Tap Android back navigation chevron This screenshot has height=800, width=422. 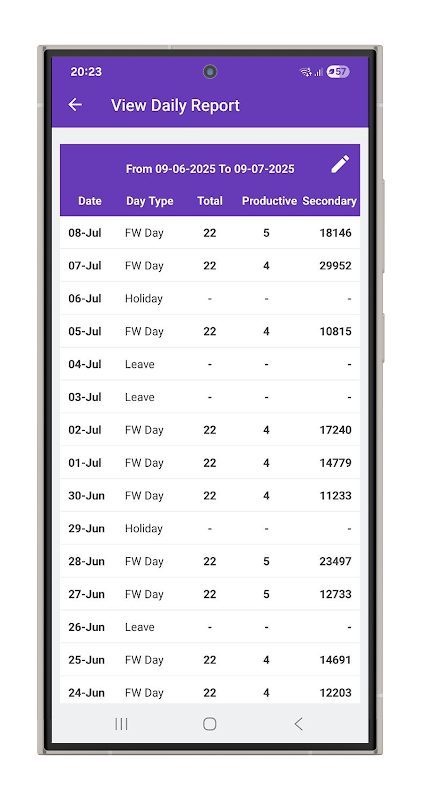coord(299,723)
